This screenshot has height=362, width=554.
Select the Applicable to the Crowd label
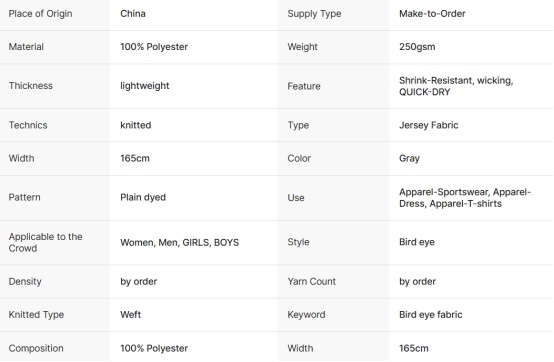coord(45,242)
